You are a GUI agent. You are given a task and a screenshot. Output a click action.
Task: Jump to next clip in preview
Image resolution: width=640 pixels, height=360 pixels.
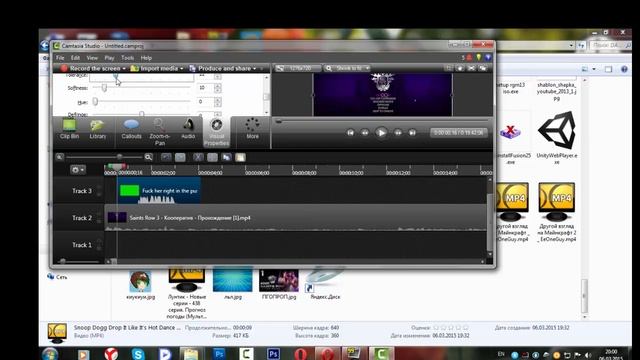point(412,133)
